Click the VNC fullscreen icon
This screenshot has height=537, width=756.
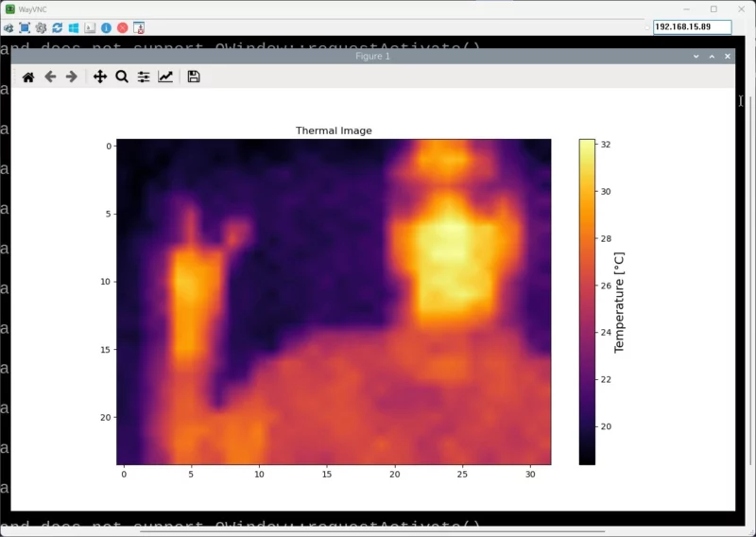25,27
